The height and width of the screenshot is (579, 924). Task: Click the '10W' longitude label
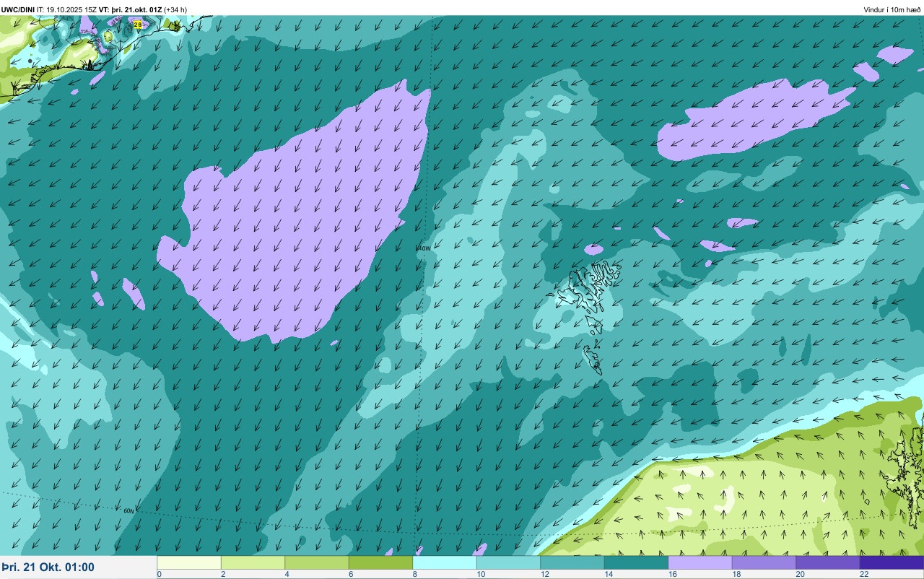(424, 248)
